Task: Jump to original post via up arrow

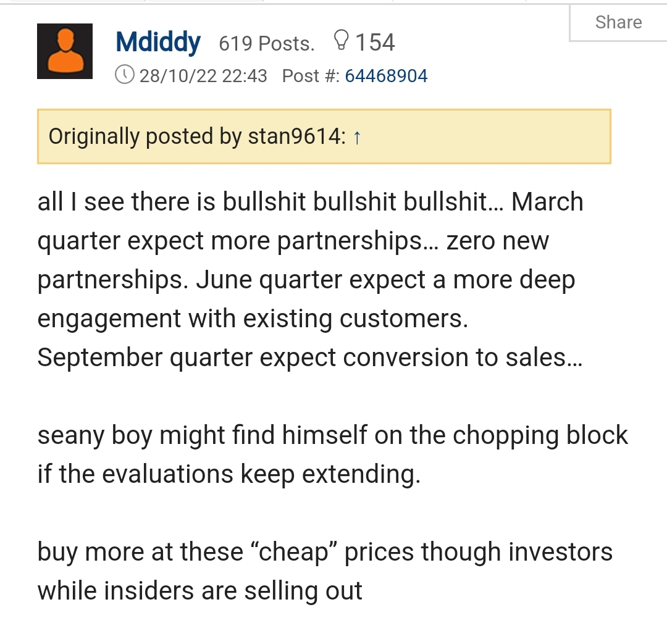Action: pyautogui.click(x=357, y=138)
